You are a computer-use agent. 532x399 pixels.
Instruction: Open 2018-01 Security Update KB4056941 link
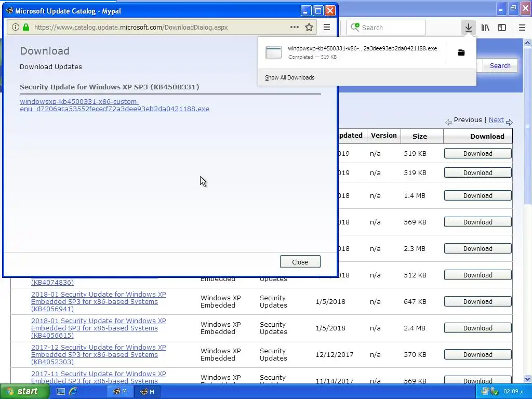[98, 302]
